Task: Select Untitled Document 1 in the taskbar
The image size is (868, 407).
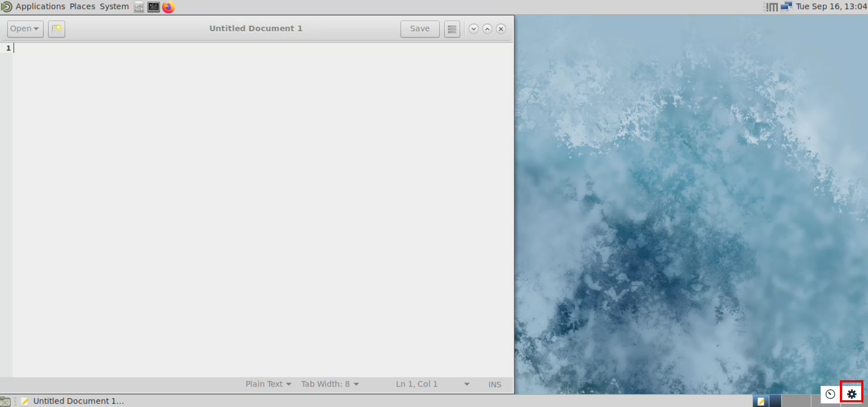Action: pyautogui.click(x=73, y=401)
